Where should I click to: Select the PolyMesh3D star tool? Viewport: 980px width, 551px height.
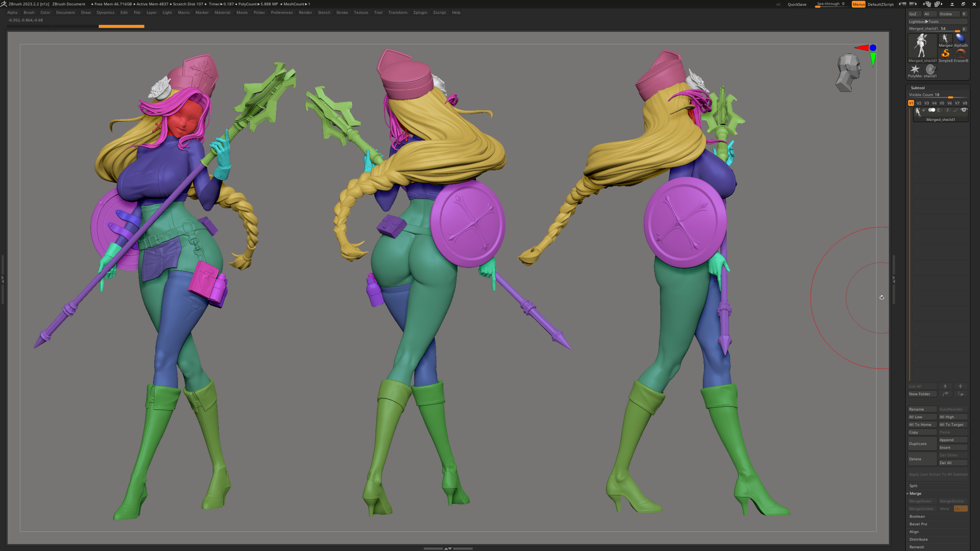[x=915, y=69]
